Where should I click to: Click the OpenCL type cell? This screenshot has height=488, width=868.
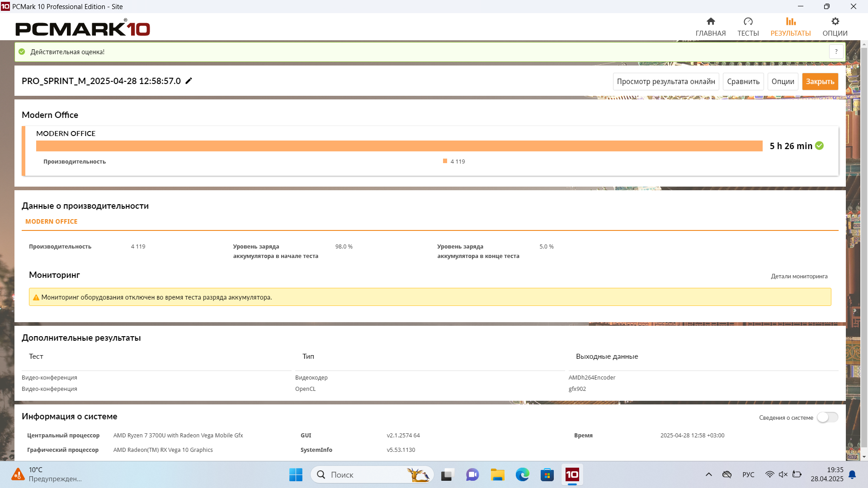tap(306, 389)
